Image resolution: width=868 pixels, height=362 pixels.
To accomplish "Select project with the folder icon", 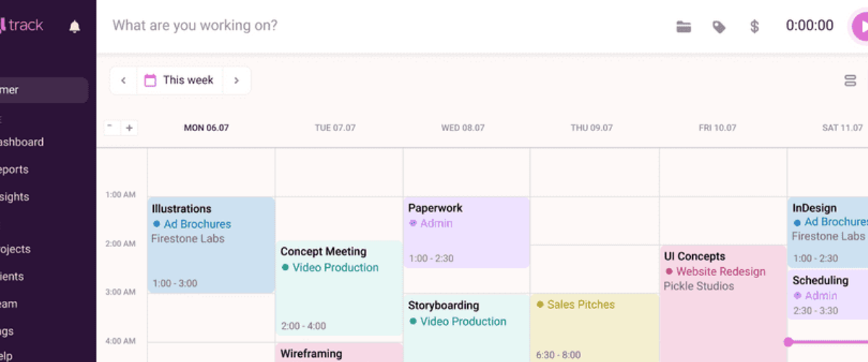I will pos(684,27).
